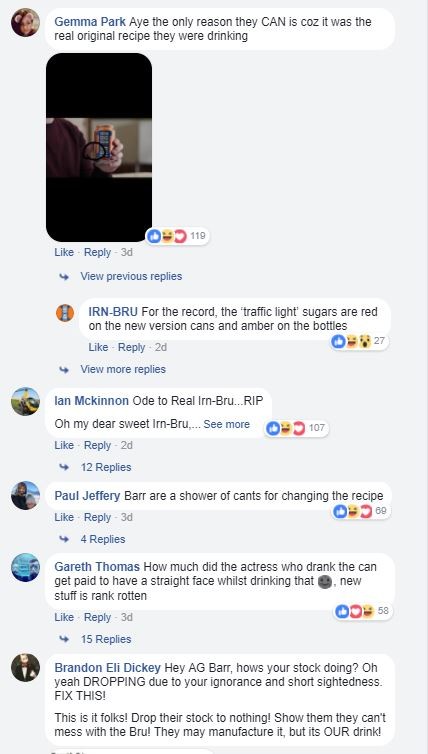Open Paul Jeffery's profile avatar

point(25,495)
